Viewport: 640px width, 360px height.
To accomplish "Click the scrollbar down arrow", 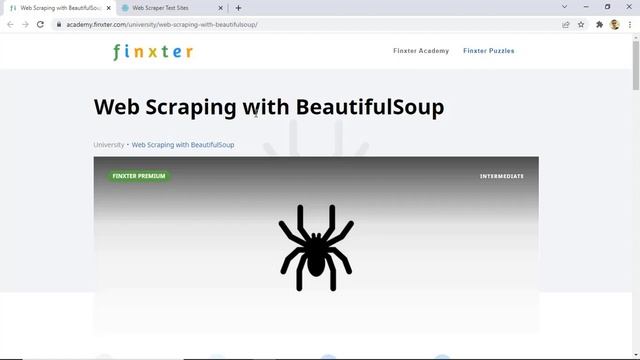I will (636, 355).
